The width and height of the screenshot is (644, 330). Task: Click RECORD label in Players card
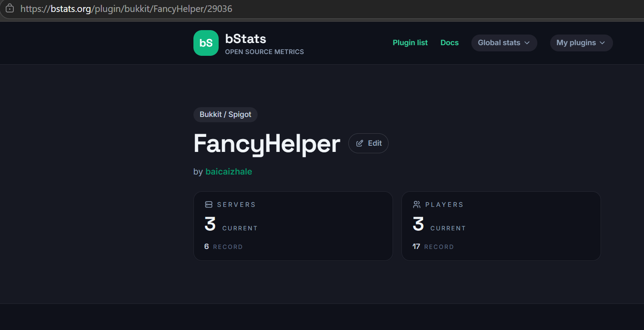(439, 247)
